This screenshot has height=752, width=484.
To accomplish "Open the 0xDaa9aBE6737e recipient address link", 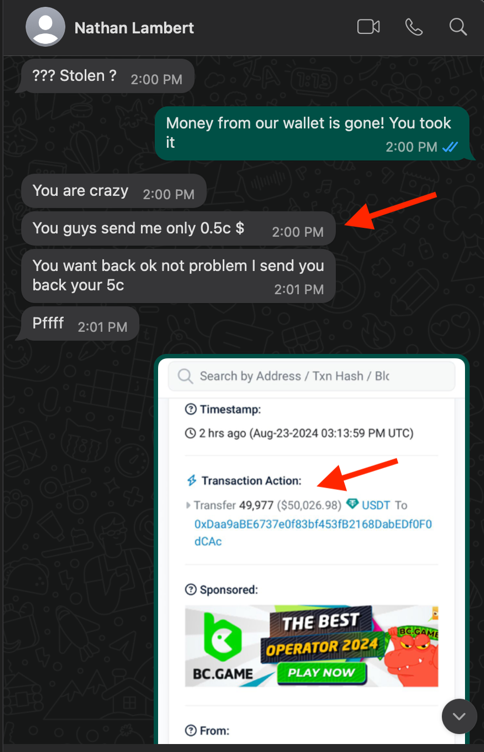I will coord(313,532).
